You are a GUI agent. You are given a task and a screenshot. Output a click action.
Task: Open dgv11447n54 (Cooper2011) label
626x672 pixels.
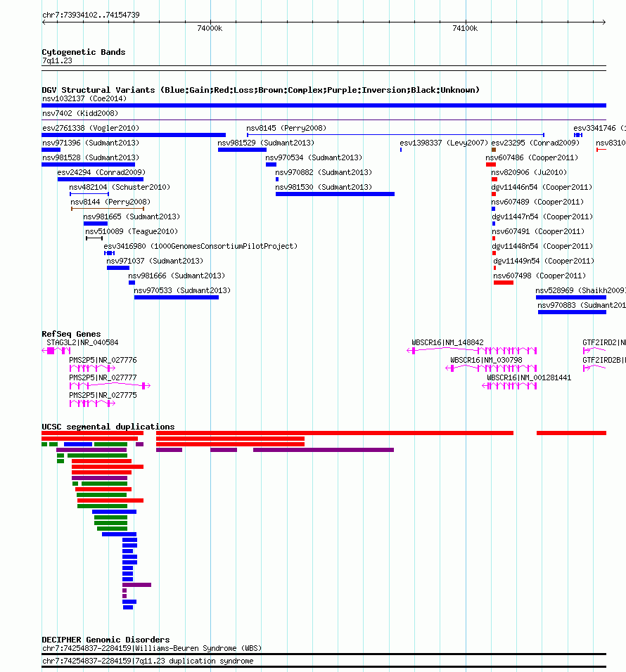click(542, 217)
